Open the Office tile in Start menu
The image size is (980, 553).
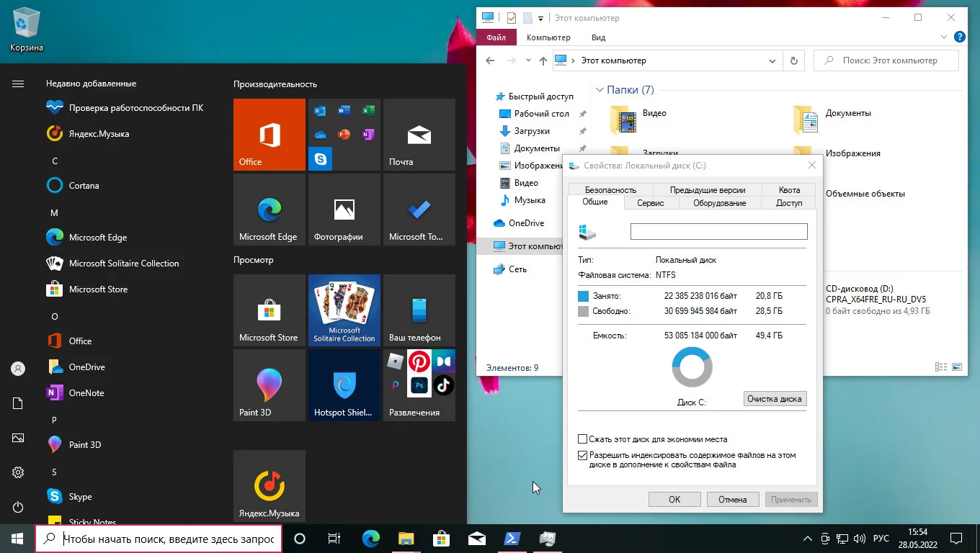[269, 135]
